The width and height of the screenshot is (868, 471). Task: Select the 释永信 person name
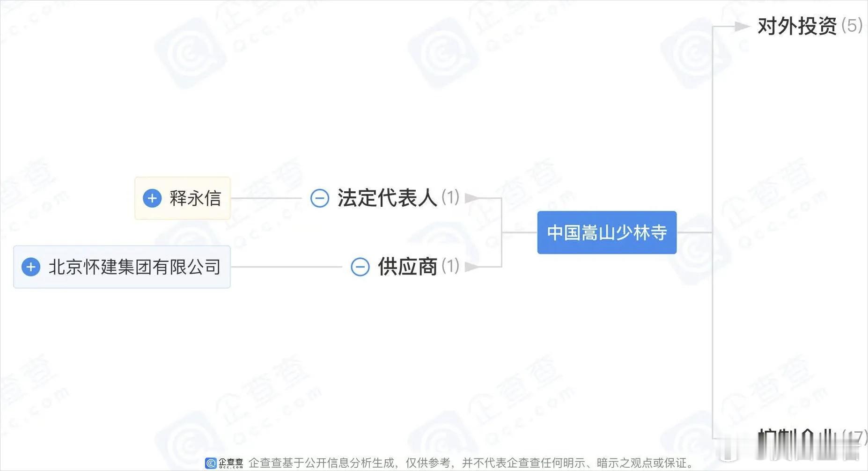point(195,198)
